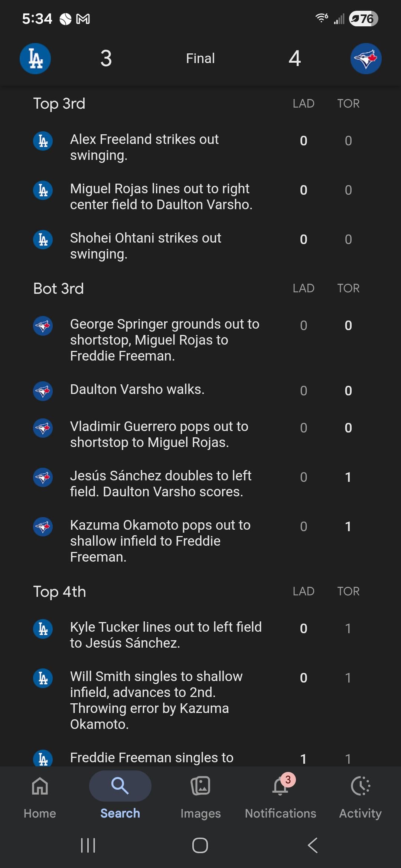Tap the Blue Jays logo in the score header
Screen dimensions: 401x868
(366, 59)
